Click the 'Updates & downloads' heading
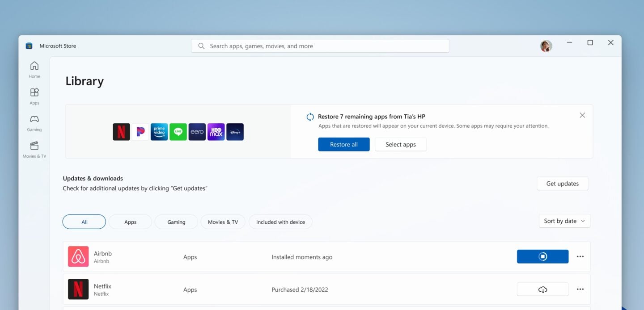The width and height of the screenshot is (644, 310). tap(93, 178)
